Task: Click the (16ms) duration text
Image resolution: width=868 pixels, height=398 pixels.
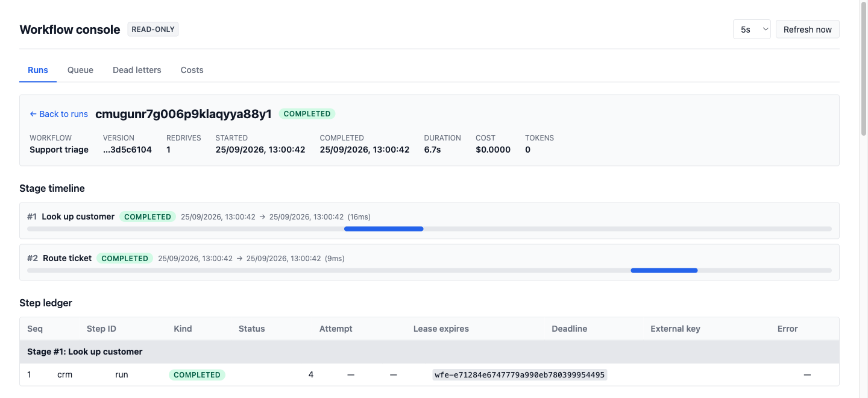Action: [360, 216]
